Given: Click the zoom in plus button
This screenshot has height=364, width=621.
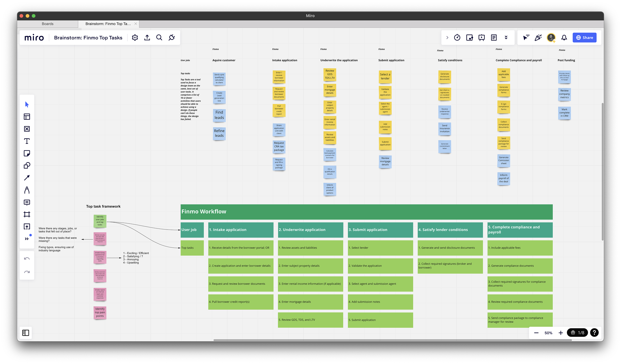Looking at the screenshot, I should 561,333.
